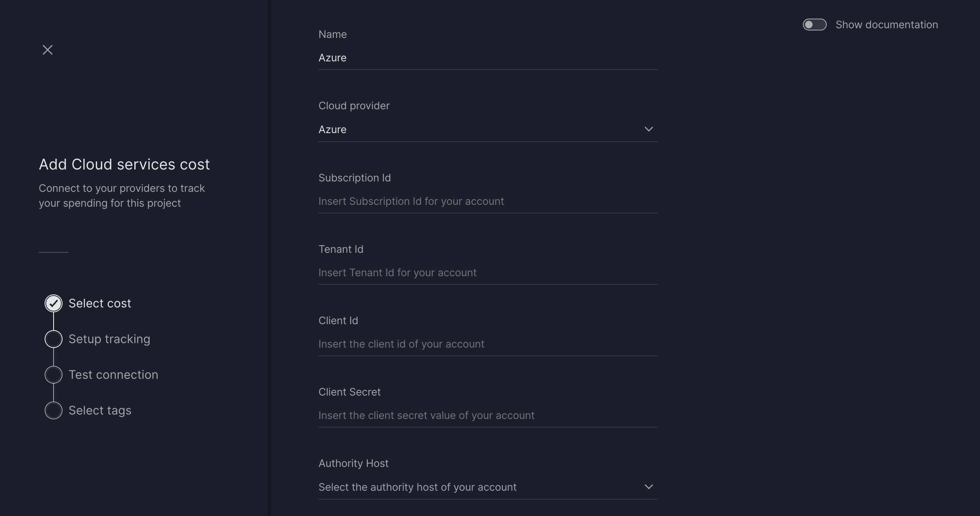
Task: Click the Cloud provider dropdown chevron
Action: click(648, 129)
